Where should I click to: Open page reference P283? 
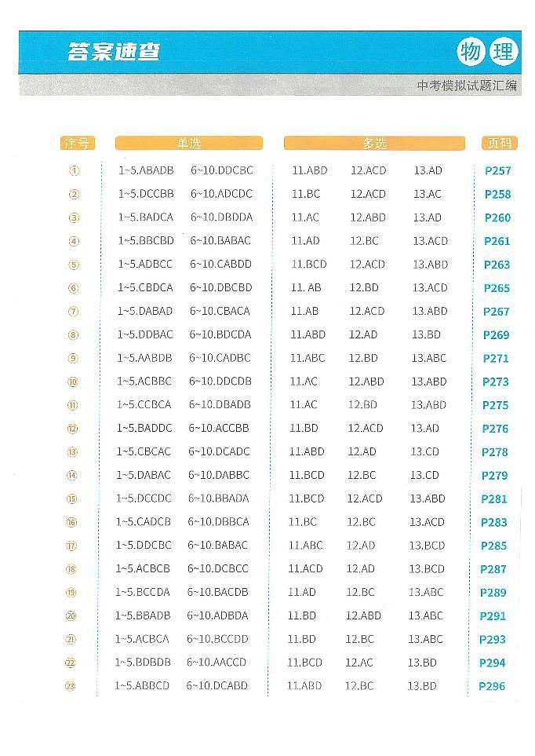494,522
